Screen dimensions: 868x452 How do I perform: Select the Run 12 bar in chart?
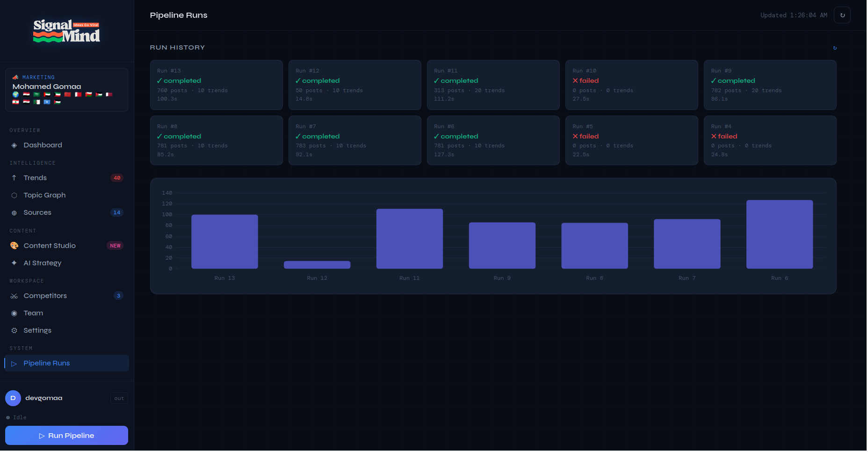[318, 265]
